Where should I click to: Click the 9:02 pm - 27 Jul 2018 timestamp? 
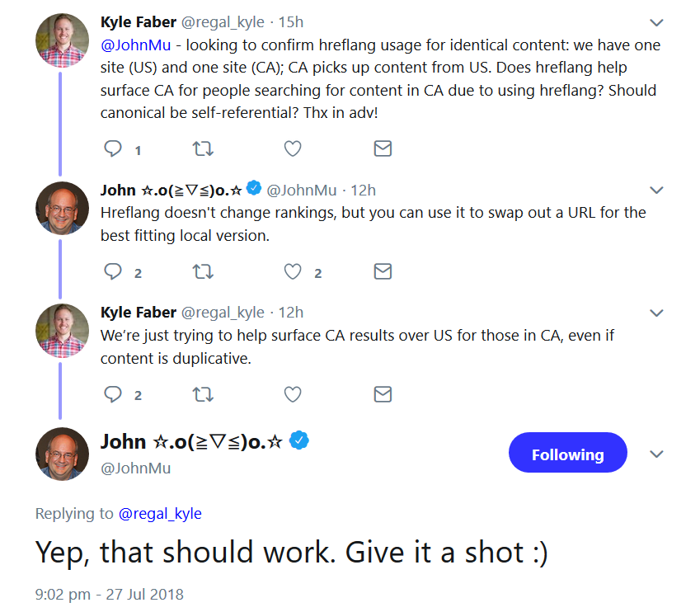coord(109,594)
